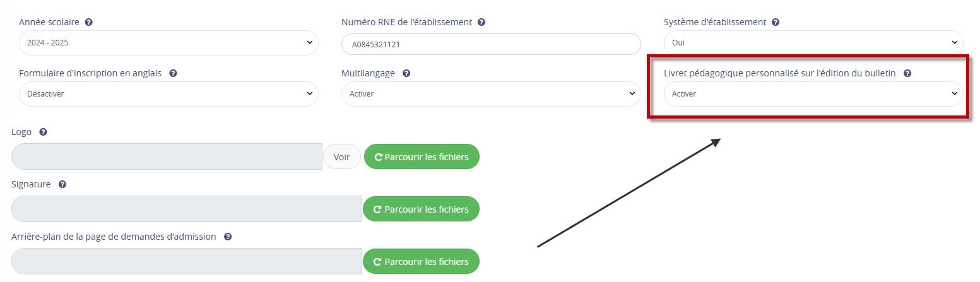Click the Voir button next to Logo
Image resolution: width=980 pixels, height=282 pixels.
tap(342, 156)
